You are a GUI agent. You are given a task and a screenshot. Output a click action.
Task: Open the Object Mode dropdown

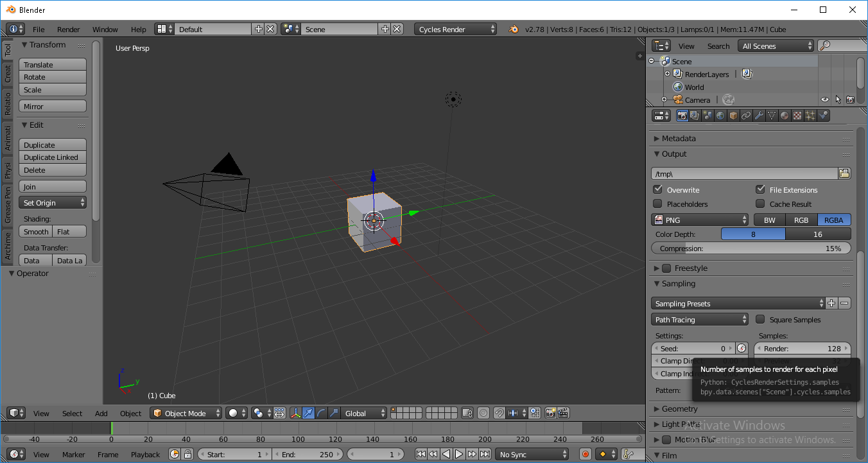(x=186, y=413)
